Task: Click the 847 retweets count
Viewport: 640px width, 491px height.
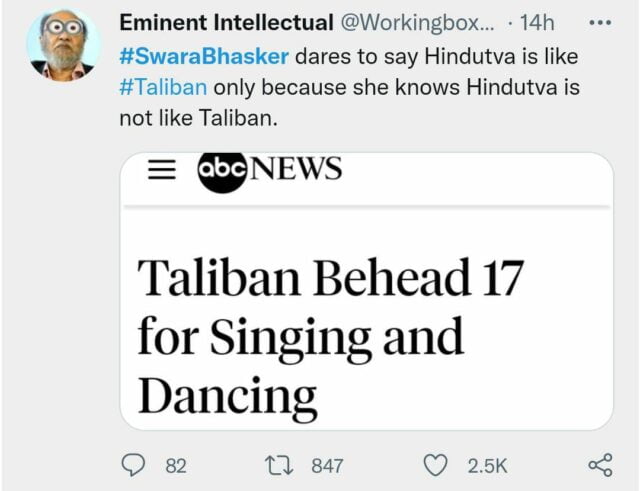Action: pos(327,466)
